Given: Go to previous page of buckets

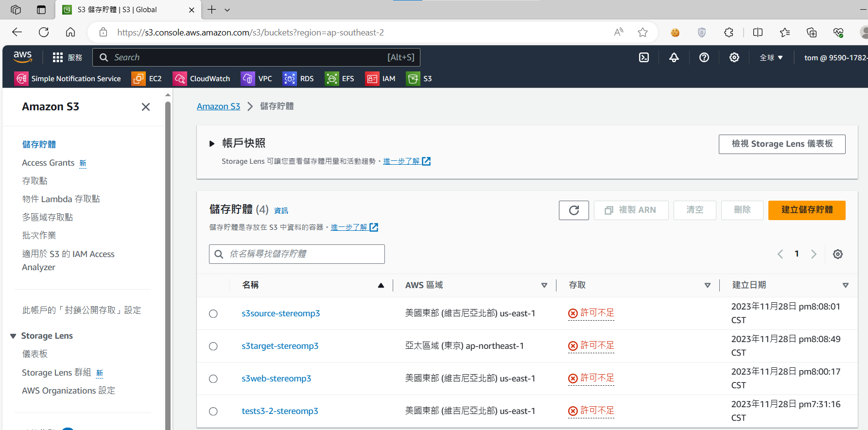Looking at the screenshot, I should pos(780,254).
